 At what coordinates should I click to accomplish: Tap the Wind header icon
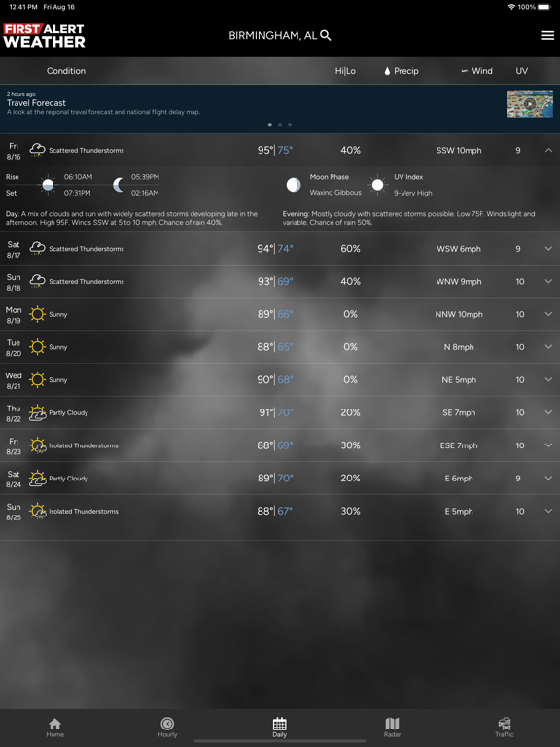coord(465,71)
